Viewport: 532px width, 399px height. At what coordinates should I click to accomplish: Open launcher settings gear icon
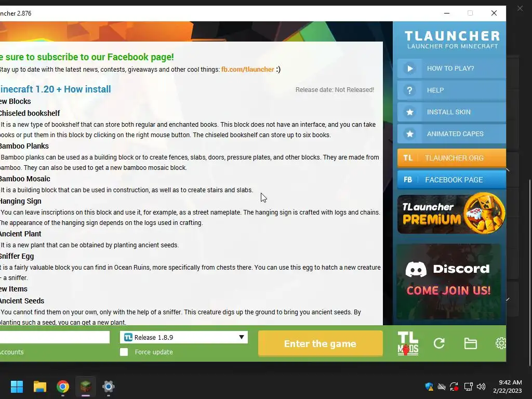coord(501,343)
